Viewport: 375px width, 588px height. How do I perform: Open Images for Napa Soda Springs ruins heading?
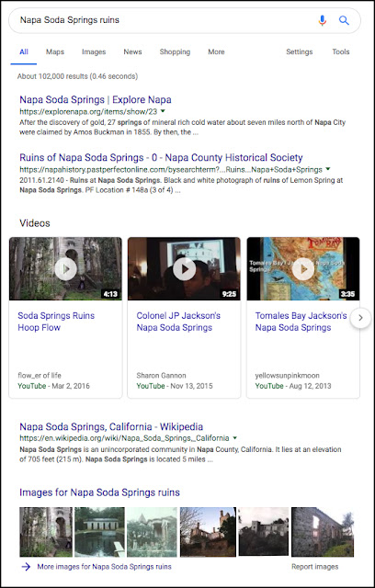[100, 492]
